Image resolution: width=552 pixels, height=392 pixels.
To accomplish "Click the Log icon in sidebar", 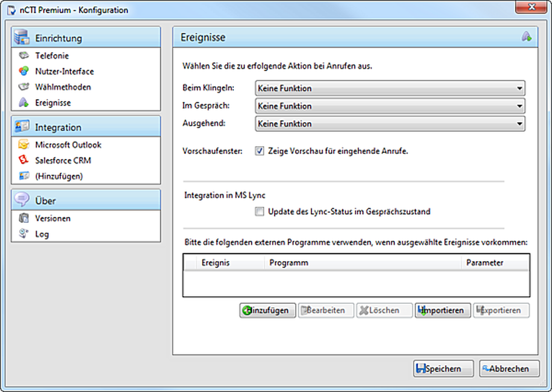I will tap(24, 234).
